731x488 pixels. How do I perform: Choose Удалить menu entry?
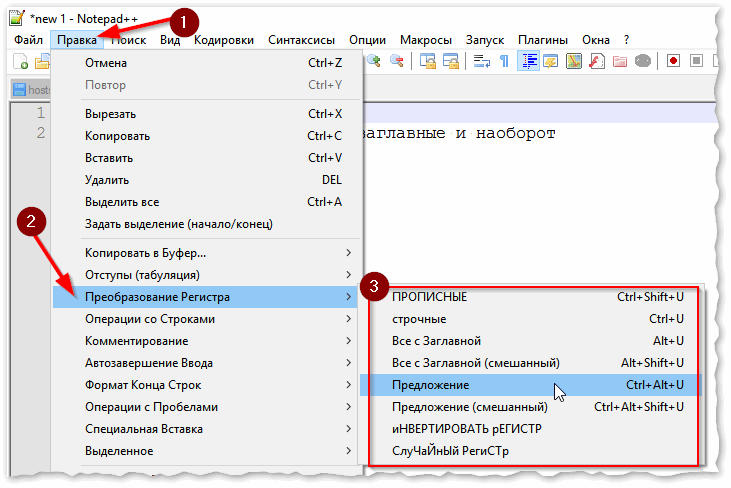[207, 180]
